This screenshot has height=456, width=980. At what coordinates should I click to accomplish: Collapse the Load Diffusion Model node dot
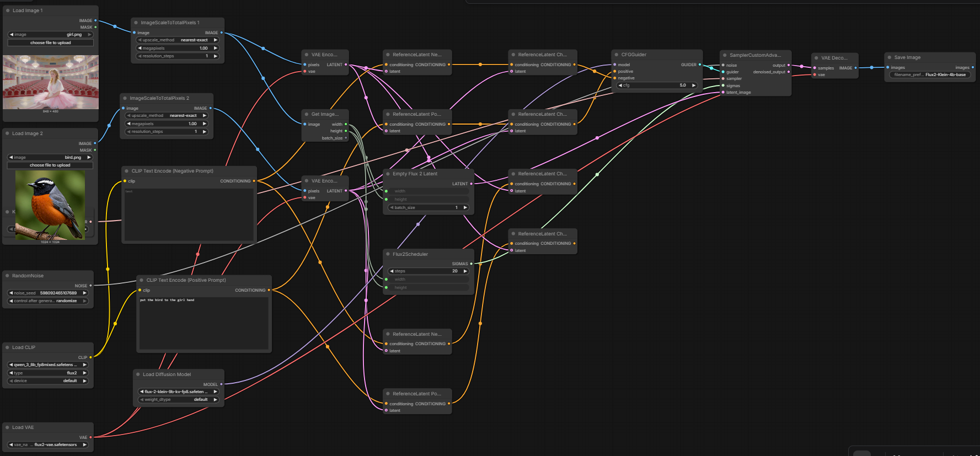pos(138,374)
